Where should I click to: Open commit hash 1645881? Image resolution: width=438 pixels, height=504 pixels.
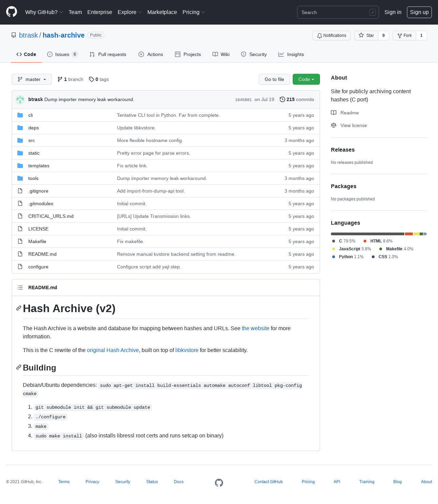point(243,100)
